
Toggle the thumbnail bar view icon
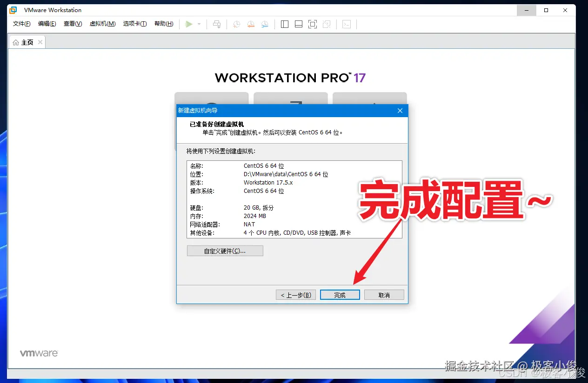pyautogui.click(x=299, y=24)
